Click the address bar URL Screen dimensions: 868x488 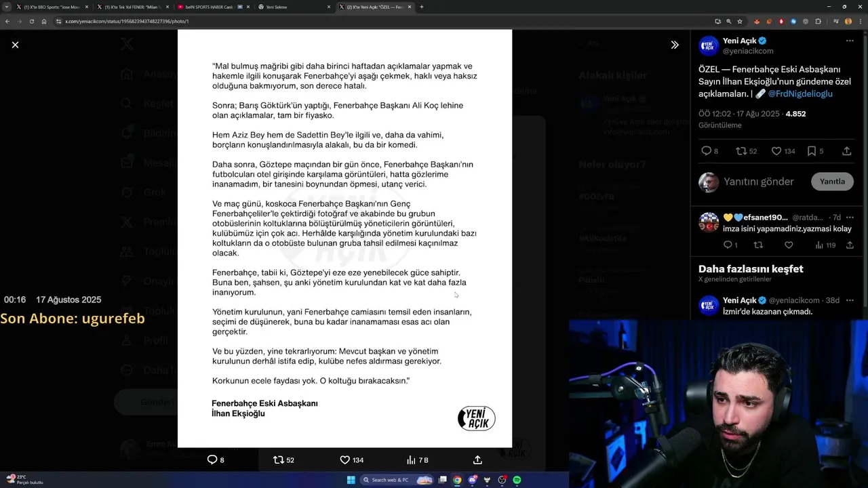coord(126,21)
